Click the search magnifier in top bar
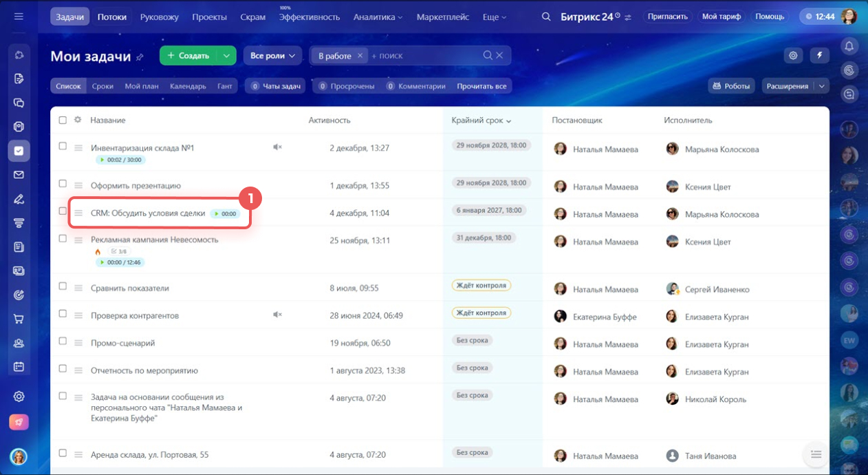The height and width of the screenshot is (475, 868). 546,17
